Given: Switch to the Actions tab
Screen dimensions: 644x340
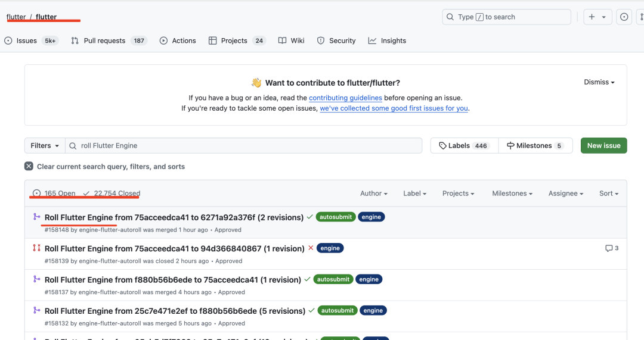Looking at the screenshot, I should click(x=178, y=40).
